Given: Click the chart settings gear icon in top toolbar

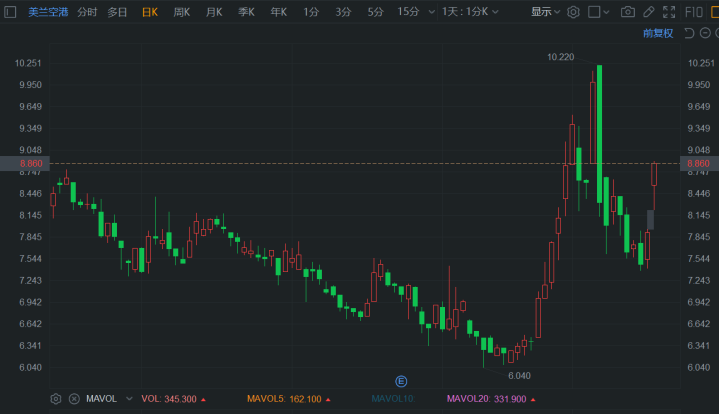Looking at the screenshot, I should (573, 12).
